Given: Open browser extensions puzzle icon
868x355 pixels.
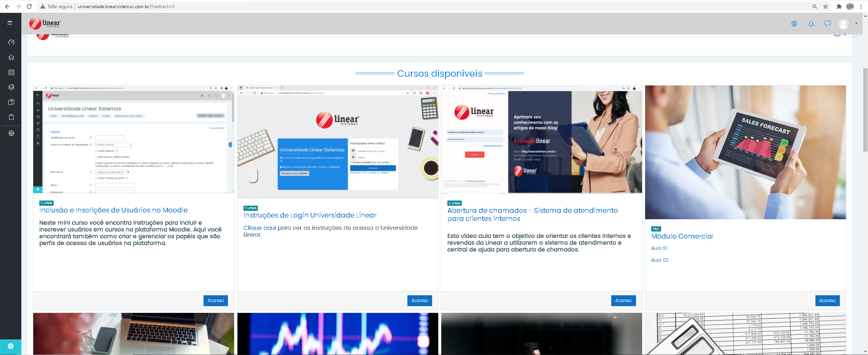Looking at the screenshot, I should 839,6.
